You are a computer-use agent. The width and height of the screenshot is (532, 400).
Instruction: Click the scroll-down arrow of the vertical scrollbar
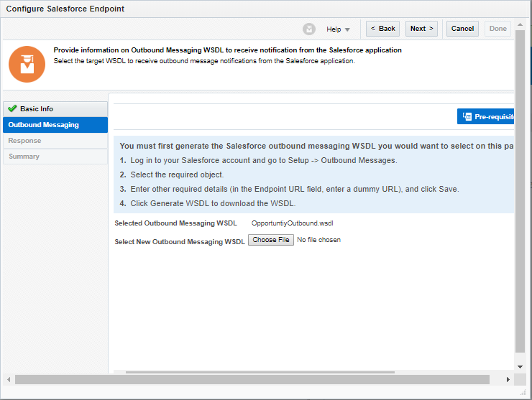pos(520,367)
